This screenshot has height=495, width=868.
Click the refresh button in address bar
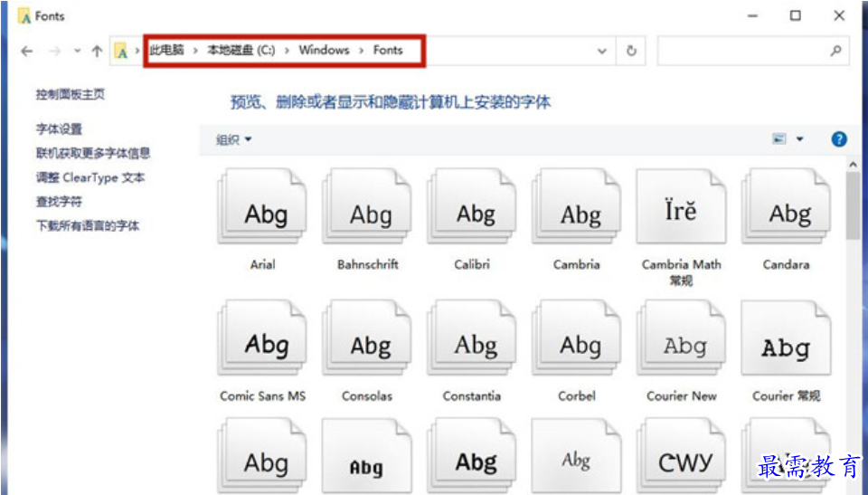click(631, 51)
